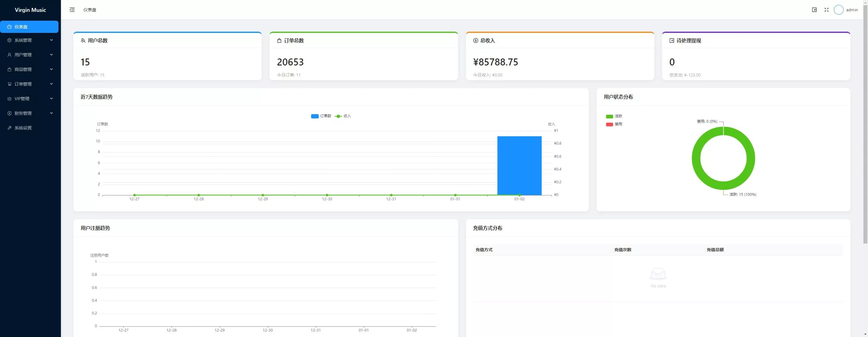Viewport: 868px width, 337px height.
Task: Click the admin avatar circle
Action: (838, 10)
